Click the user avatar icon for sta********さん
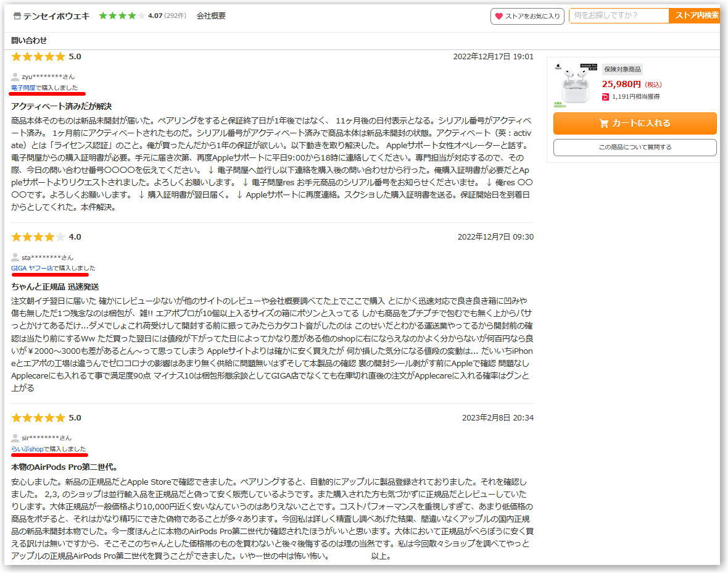The height and width of the screenshot is (573, 728). pos(15,257)
